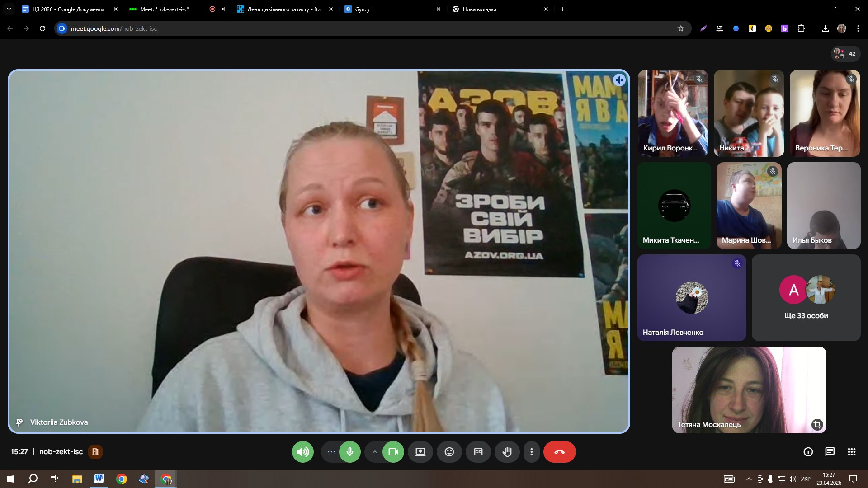Select Тетяна Москалець video thumbnail
This screenshot has height=488, width=868.
click(x=749, y=389)
